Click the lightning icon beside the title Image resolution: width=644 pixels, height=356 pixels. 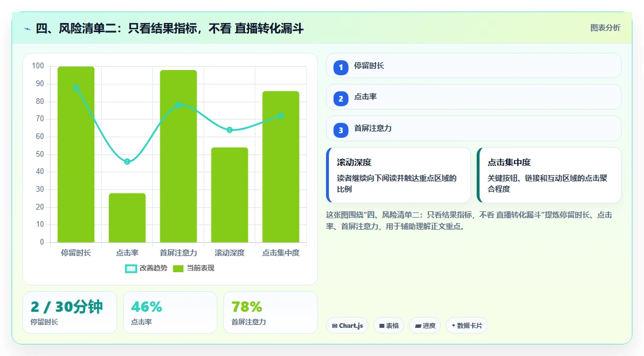(28, 29)
